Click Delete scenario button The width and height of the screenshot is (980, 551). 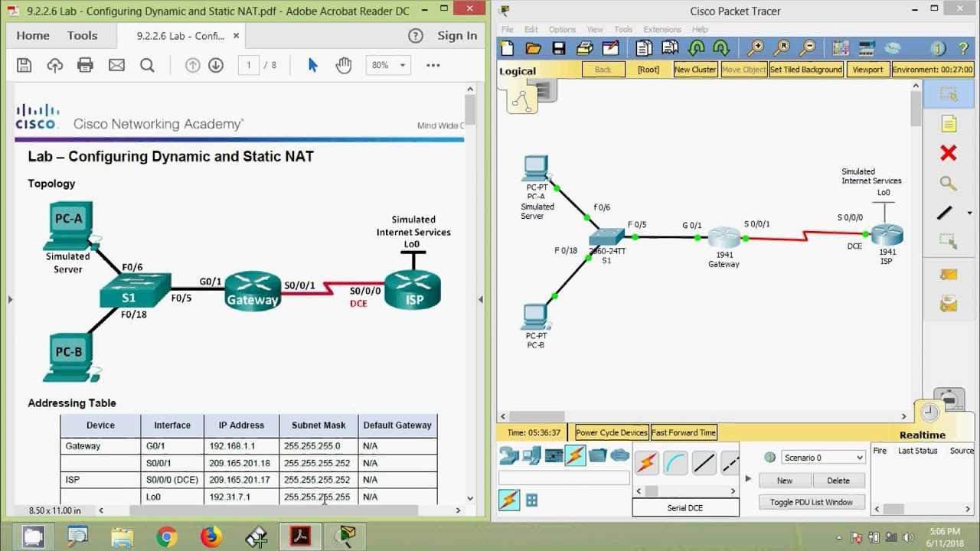coord(838,481)
